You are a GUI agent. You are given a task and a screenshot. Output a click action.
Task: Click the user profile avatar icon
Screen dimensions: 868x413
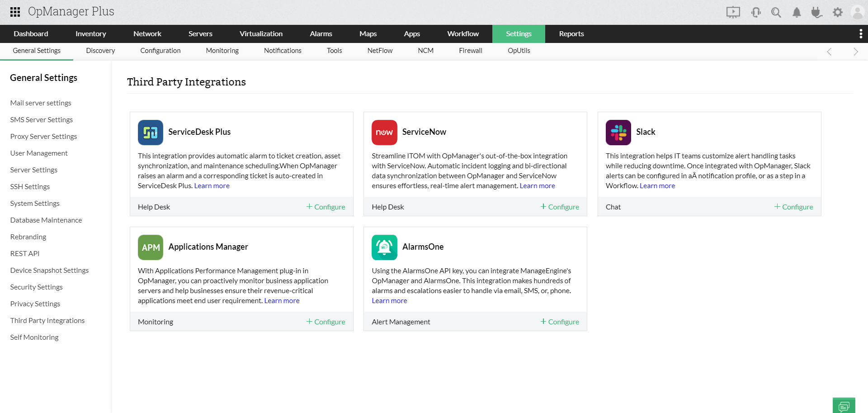click(858, 12)
